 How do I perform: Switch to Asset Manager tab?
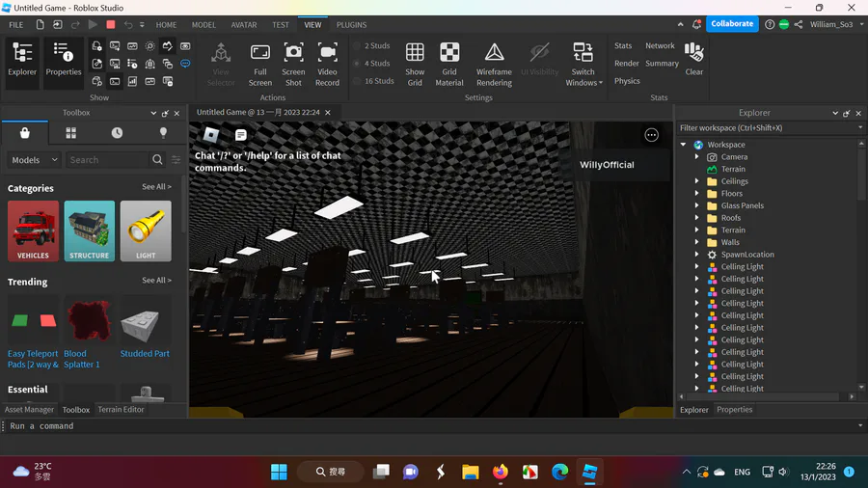coord(29,410)
